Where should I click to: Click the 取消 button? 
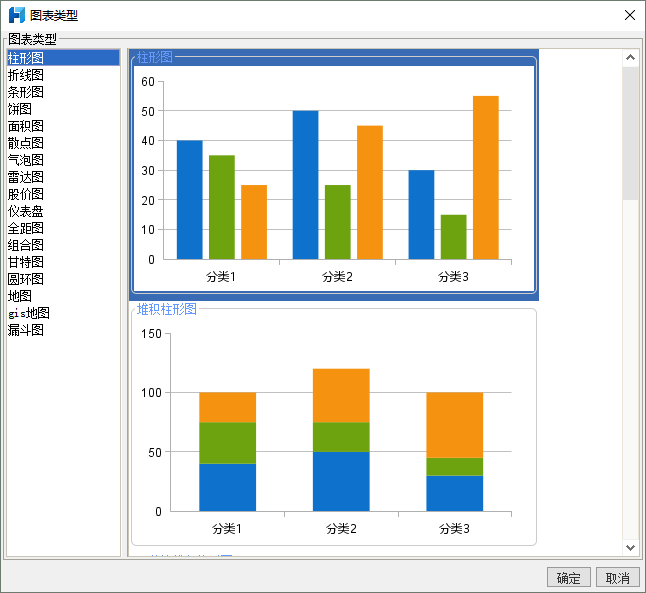click(618, 578)
